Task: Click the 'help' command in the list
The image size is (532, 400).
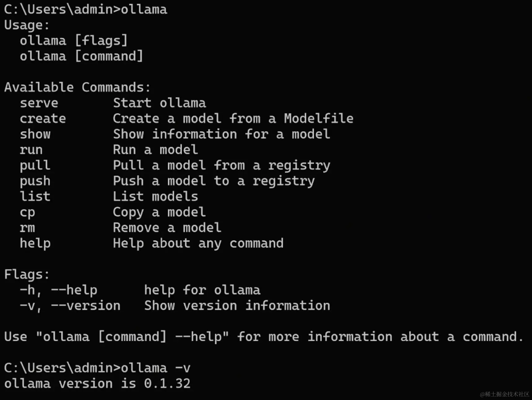Action: pyautogui.click(x=35, y=244)
